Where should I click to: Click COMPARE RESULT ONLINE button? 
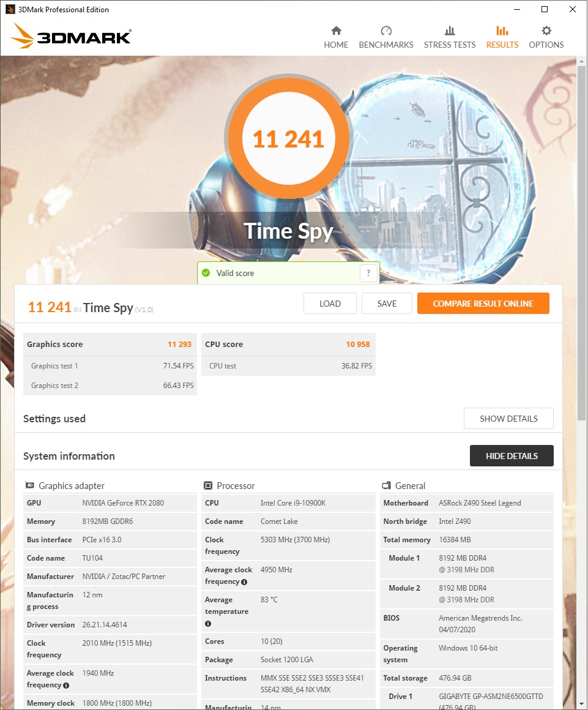pos(483,304)
